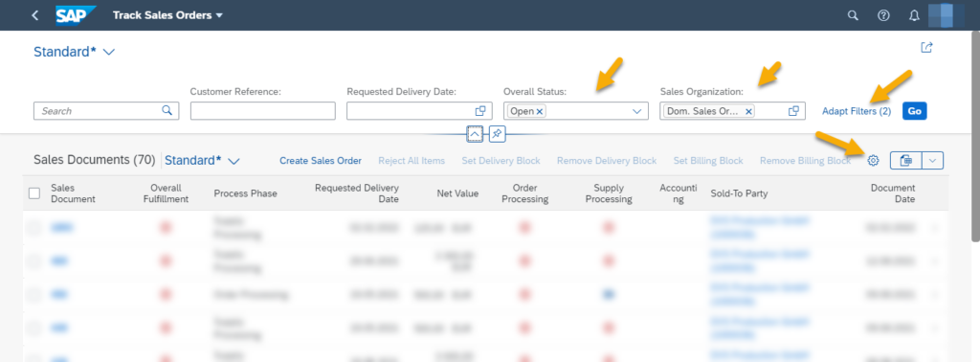The image size is (980, 362).
Task: Open table settings gear icon
Action: (x=873, y=161)
